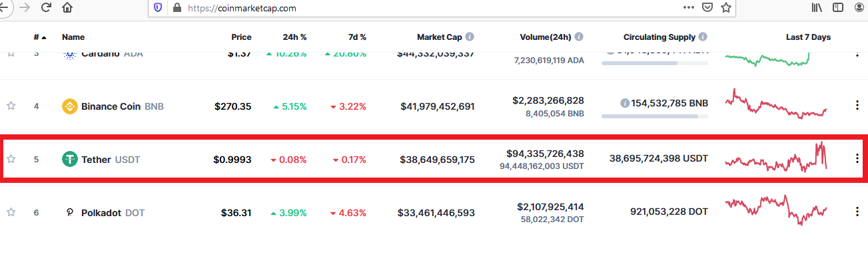
Task: Sort by the 24h % column header
Action: tap(294, 37)
